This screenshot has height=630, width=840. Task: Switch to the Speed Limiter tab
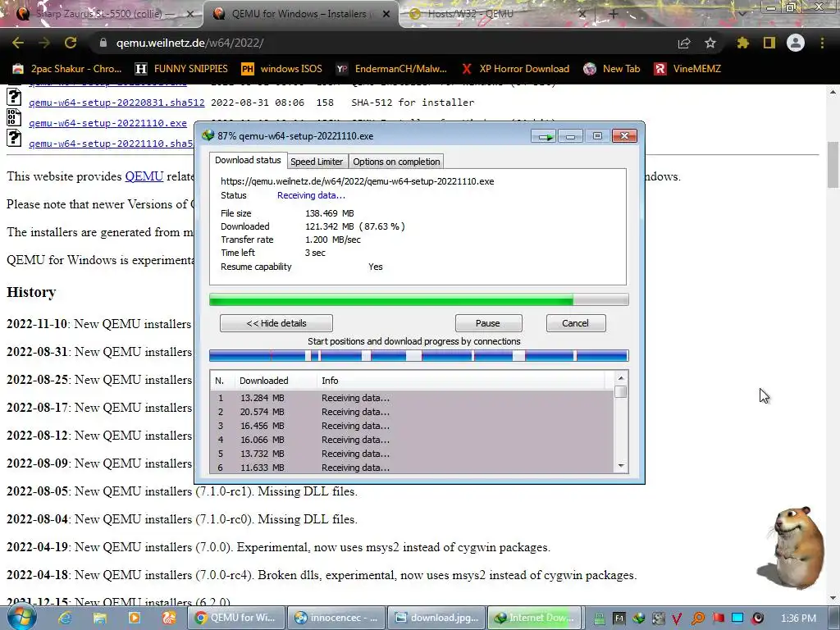[317, 162]
